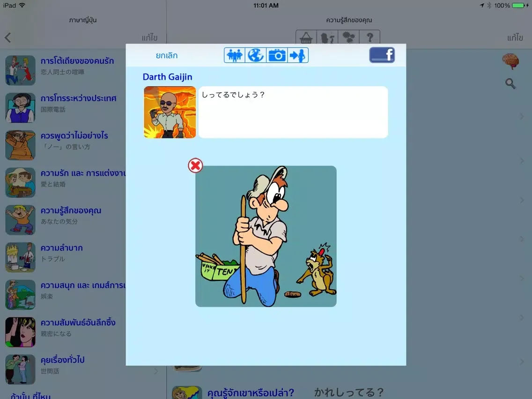
Task: Share via the Facebook button
Action: tap(382, 55)
